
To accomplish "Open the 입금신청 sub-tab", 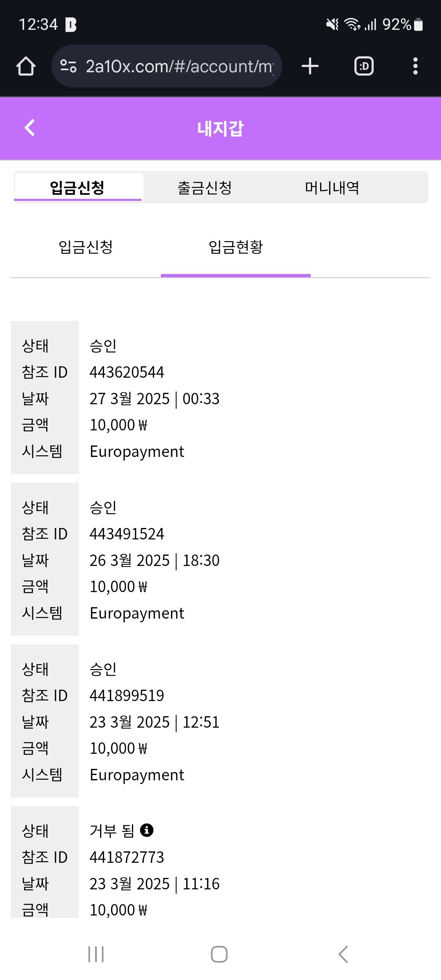I will coord(86,247).
